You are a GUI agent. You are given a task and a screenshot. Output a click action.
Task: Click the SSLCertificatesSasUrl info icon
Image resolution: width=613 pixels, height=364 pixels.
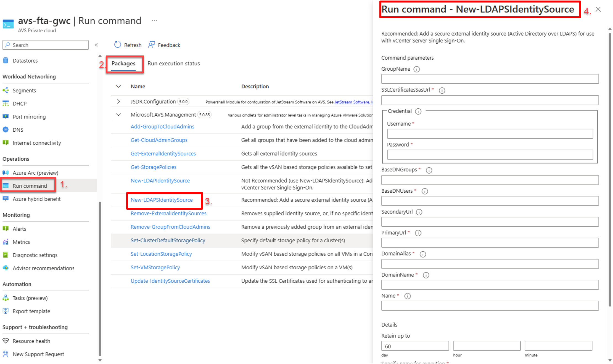442,90
